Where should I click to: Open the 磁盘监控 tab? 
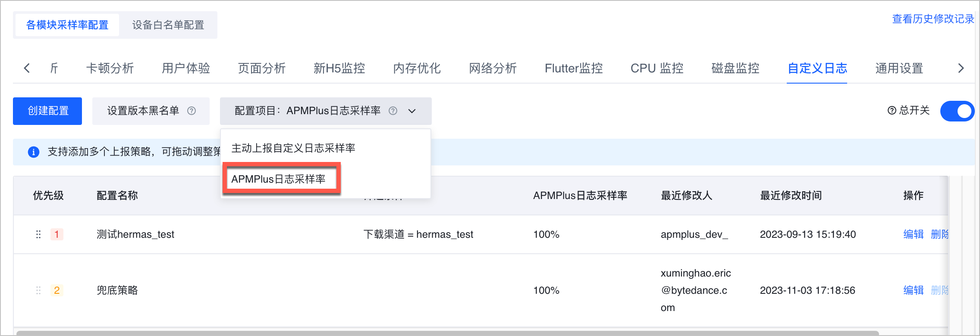pyautogui.click(x=735, y=68)
